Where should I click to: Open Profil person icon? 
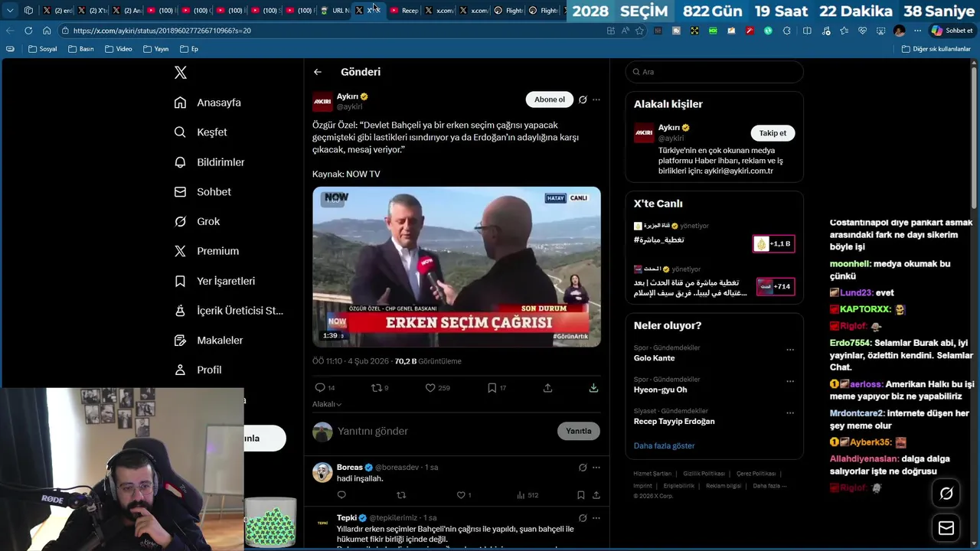[x=180, y=370]
